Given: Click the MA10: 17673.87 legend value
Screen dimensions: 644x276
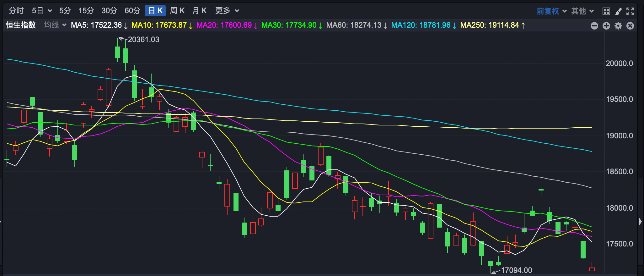Looking at the screenshot, I should coord(162,25).
